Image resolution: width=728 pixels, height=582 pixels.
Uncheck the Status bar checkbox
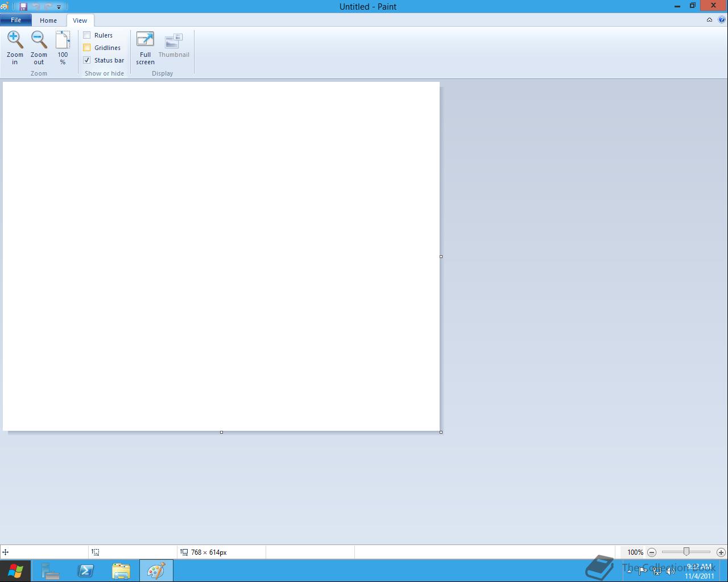87,60
